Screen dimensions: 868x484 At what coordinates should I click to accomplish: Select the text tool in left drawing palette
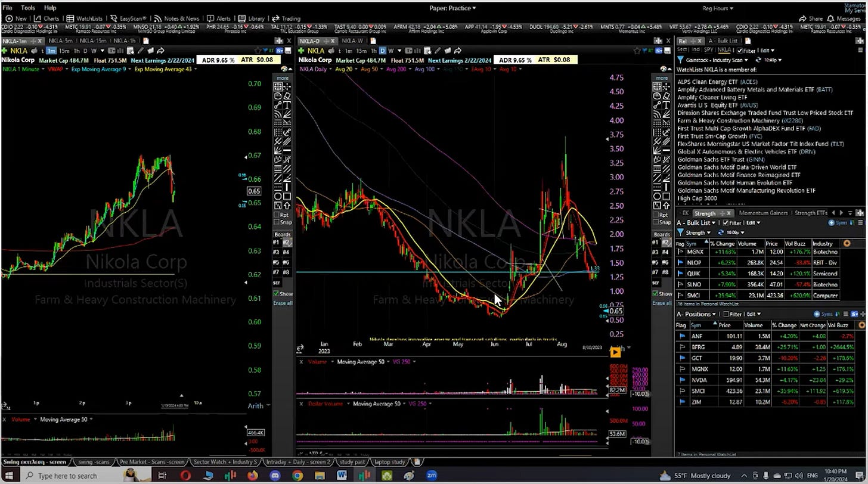pyautogui.click(x=287, y=106)
